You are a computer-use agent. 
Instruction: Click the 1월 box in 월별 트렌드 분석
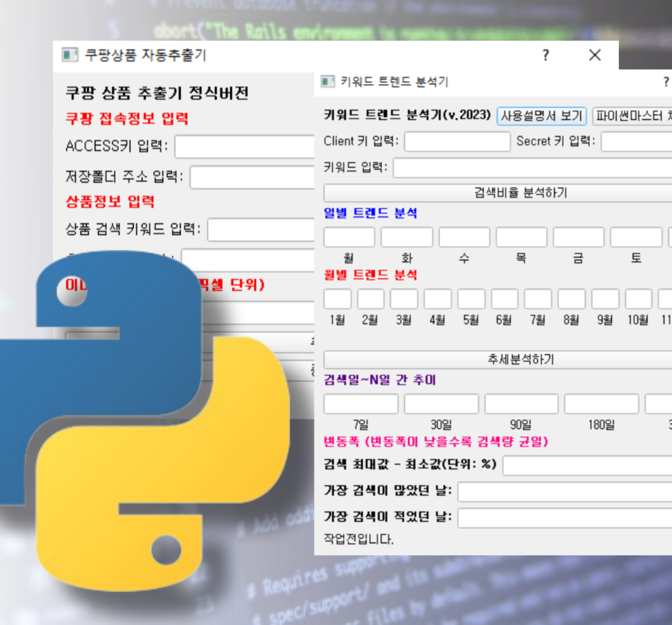click(337, 298)
